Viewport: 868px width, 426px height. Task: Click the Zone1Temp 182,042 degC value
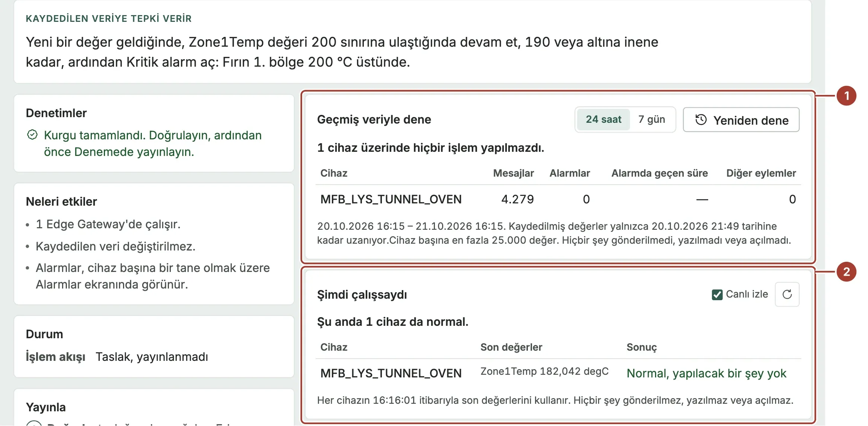click(x=544, y=371)
